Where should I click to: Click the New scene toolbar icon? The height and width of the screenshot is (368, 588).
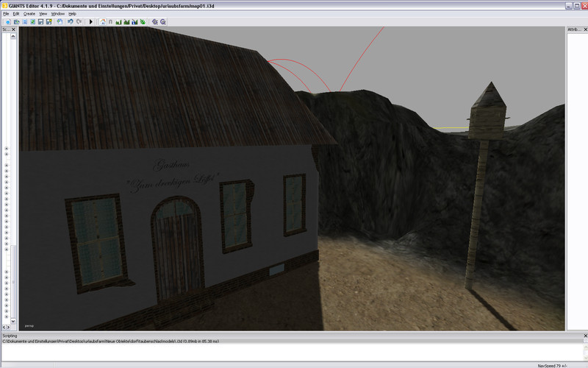(8, 22)
